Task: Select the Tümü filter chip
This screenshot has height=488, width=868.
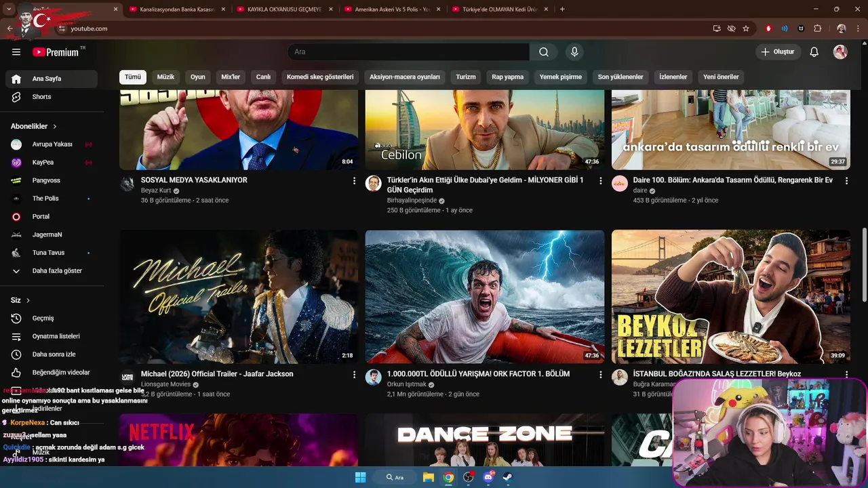Action: (133, 77)
